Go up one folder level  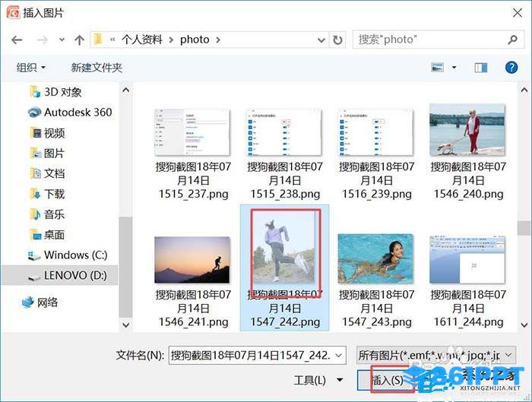click(79, 40)
